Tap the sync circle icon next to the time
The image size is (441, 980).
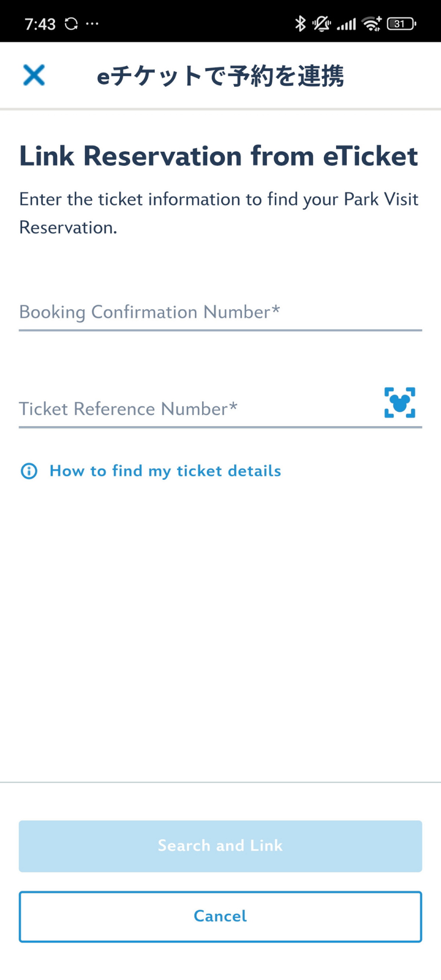71,24
